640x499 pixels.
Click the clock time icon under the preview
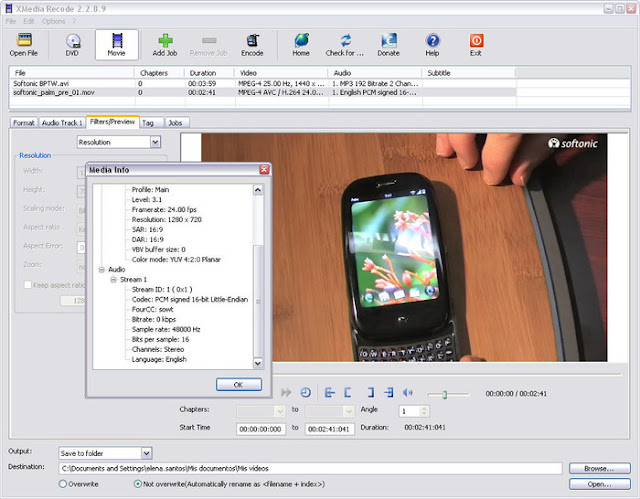[306, 393]
